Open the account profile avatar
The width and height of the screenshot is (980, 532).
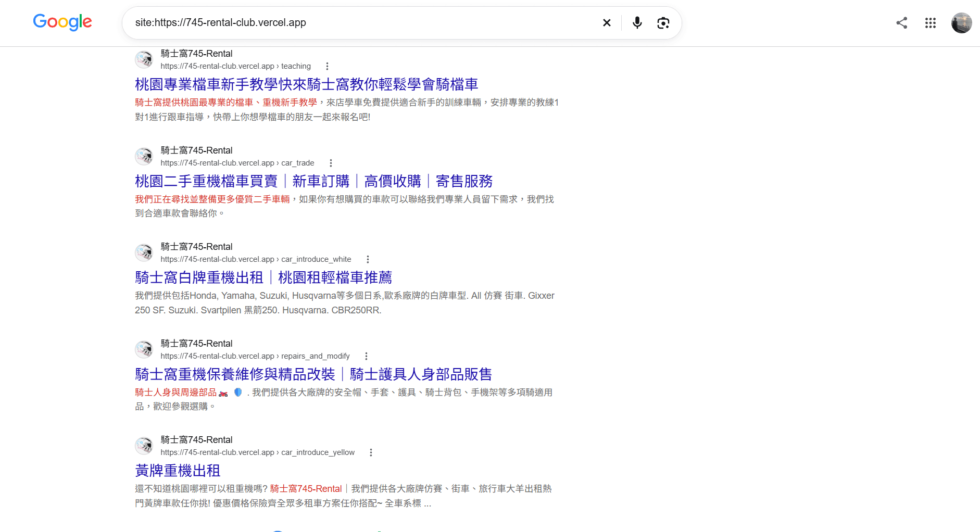pyautogui.click(x=961, y=23)
